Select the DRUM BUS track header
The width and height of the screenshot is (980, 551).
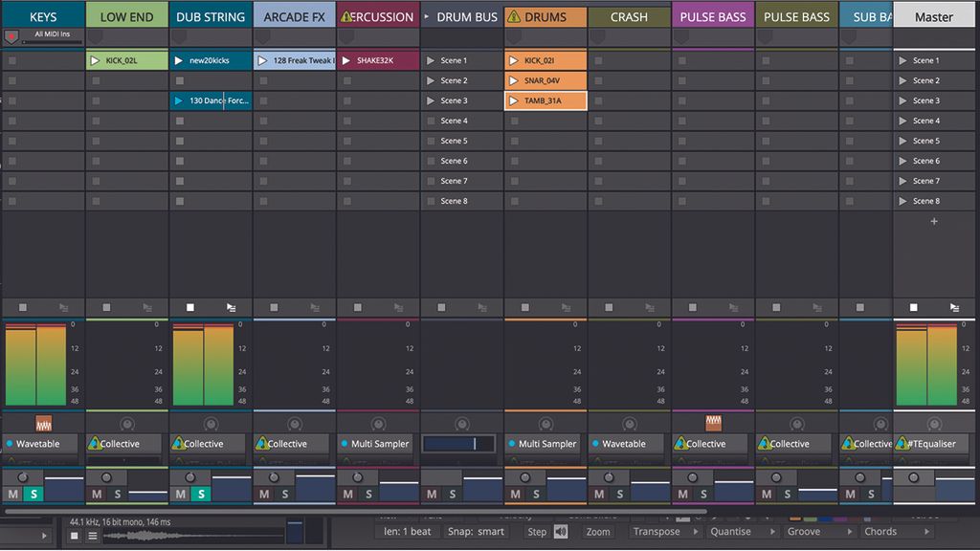pyautogui.click(x=467, y=15)
